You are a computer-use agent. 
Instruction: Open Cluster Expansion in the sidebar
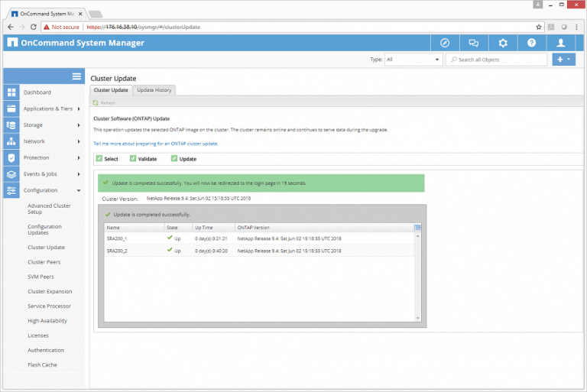pyautogui.click(x=50, y=291)
